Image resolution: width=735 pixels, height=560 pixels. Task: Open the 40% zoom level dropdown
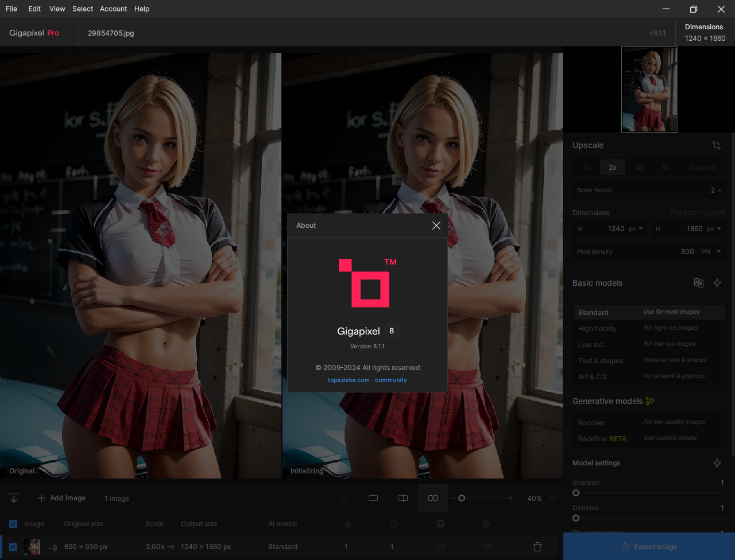[x=541, y=498]
